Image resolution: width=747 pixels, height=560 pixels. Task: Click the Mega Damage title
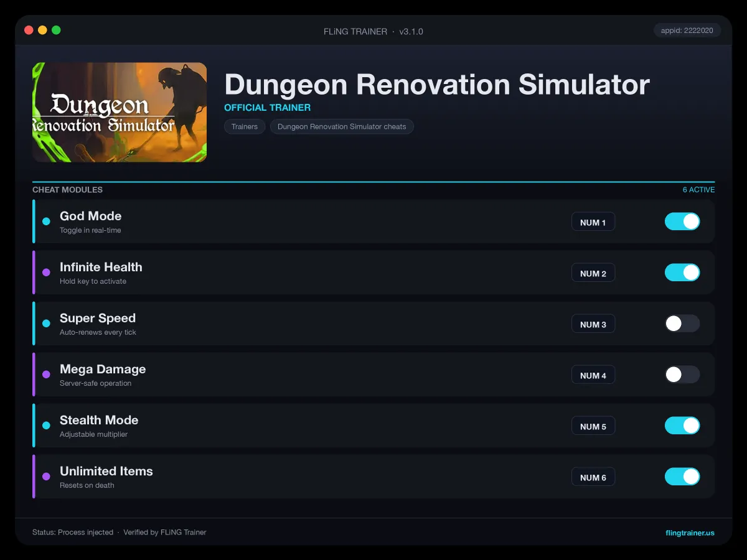[x=103, y=369]
